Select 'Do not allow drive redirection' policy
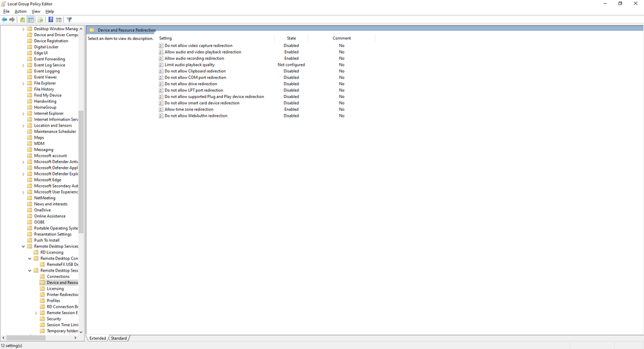Image resolution: width=644 pixels, height=349 pixels. (191, 84)
